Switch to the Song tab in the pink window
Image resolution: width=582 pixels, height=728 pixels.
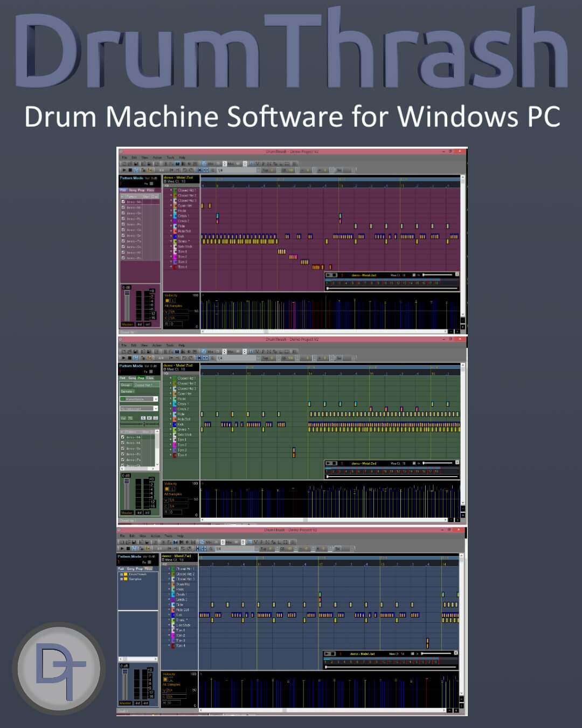[x=132, y=190]
